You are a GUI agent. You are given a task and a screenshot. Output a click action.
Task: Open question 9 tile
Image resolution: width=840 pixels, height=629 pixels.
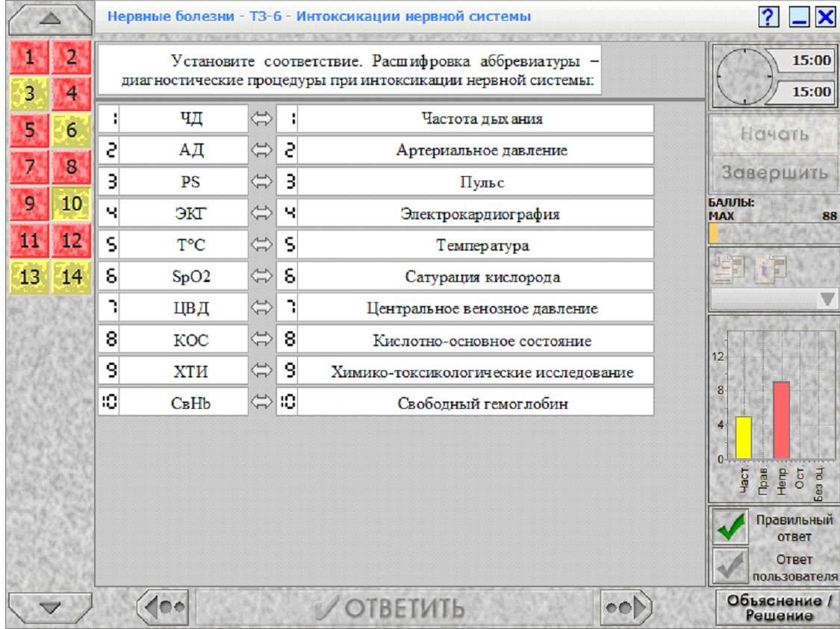29,204
